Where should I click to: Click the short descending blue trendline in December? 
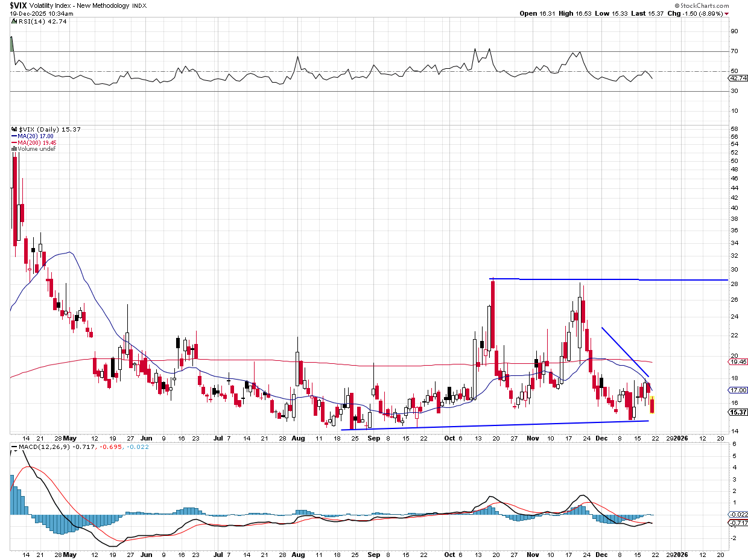(x=625, y=352)
